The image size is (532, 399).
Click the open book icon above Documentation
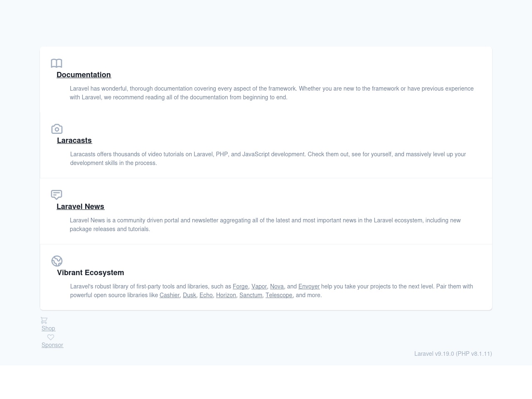click(57, 63)
